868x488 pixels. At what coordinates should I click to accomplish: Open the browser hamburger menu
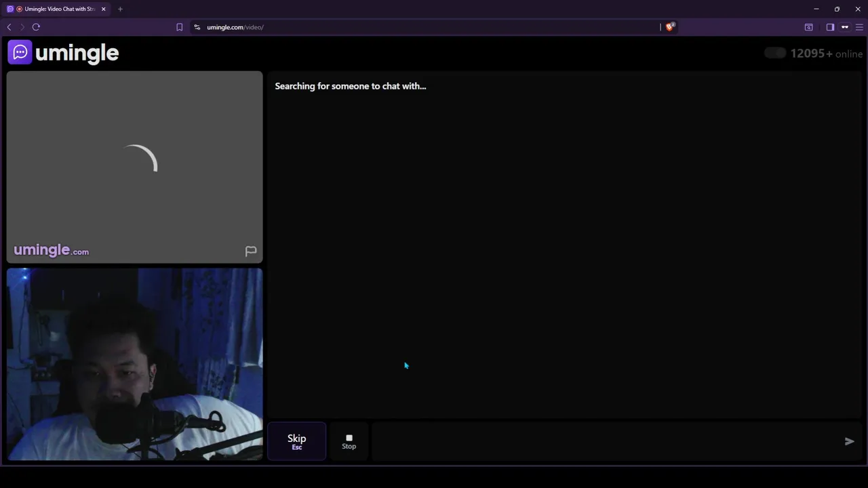(x=859, y=27)
